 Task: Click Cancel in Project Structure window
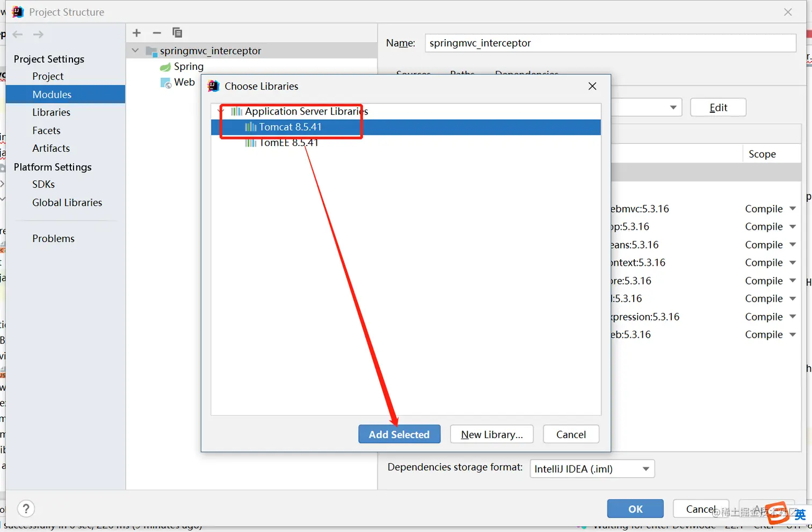pyautogui.click(x=701, y=509)
